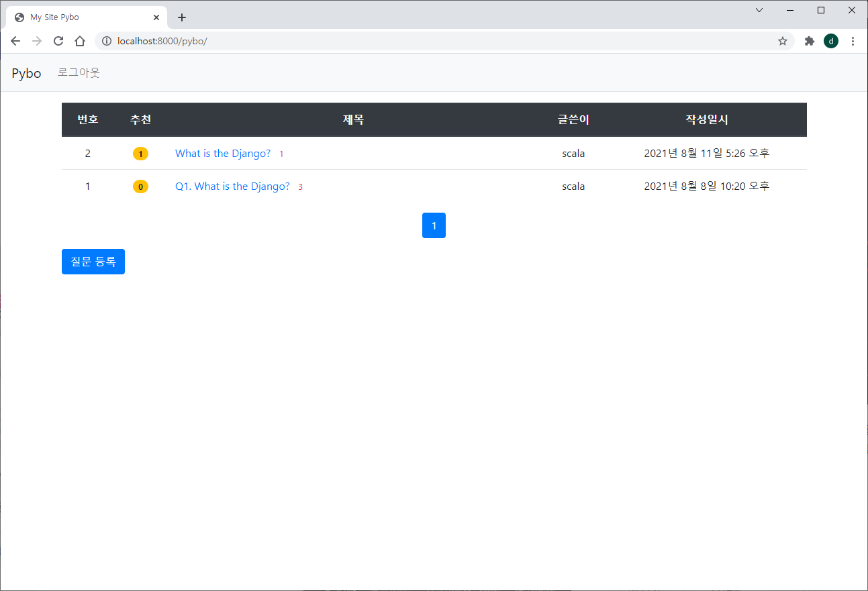Click the recommendation badge showing 0
Image resolution: width=868 pixels, height=591 pixels.
pos(140,186)
